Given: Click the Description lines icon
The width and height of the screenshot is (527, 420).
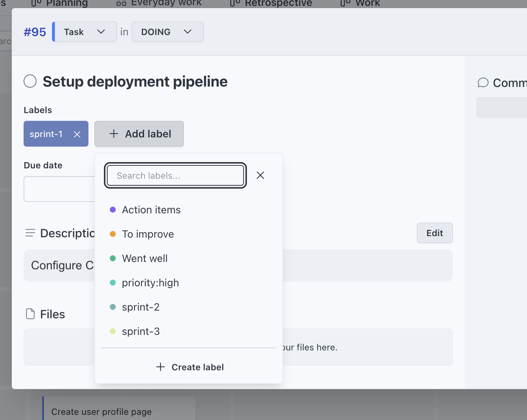Looking at the screenshot, I should pos(30,233).
